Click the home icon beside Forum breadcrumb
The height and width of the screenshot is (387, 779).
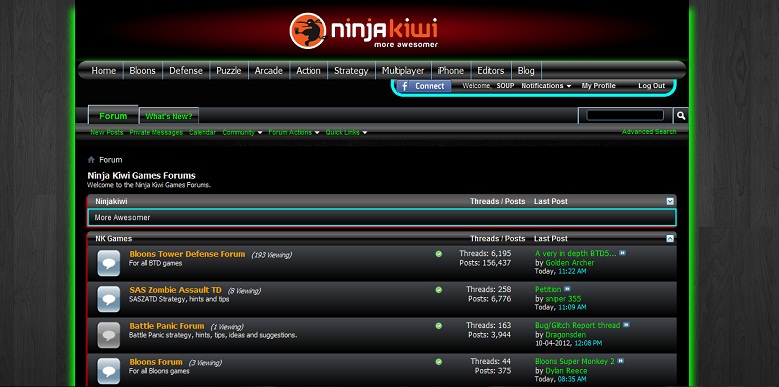pyautogui.click(x=91, y=160)
